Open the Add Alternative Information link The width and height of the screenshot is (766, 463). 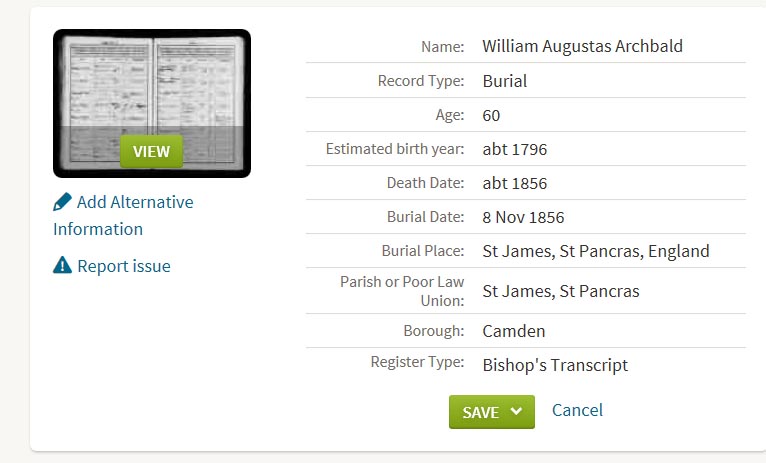pos(123,215)
